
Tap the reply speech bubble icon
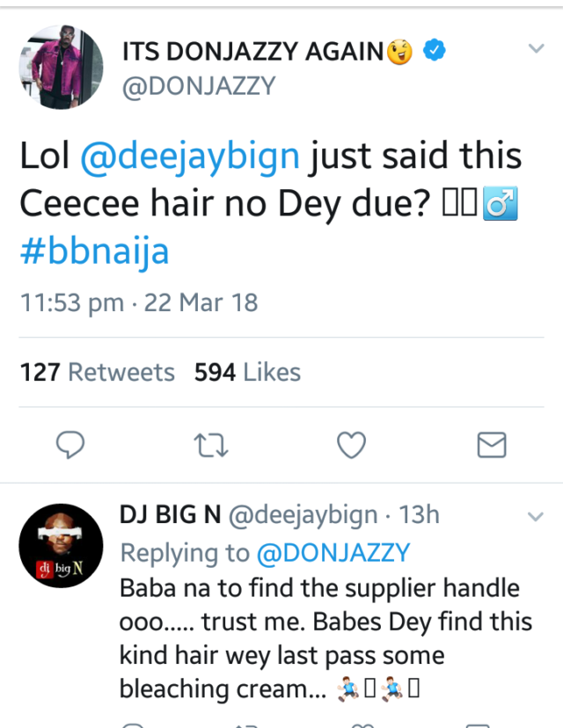click(x=69, y=446)
